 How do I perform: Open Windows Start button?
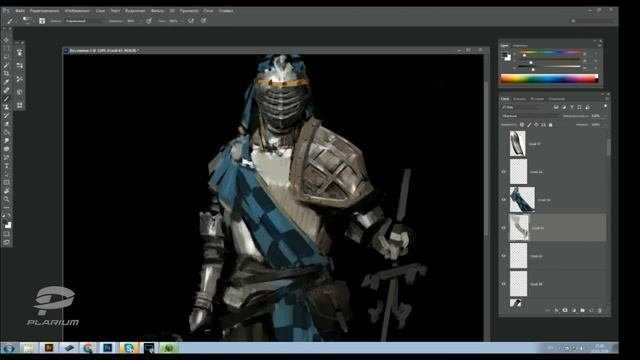9,348
